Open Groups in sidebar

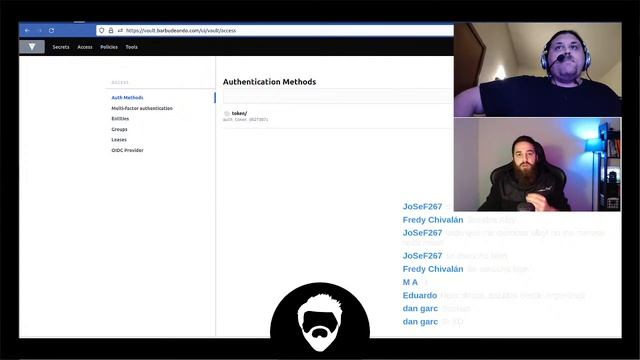point(119,129)
